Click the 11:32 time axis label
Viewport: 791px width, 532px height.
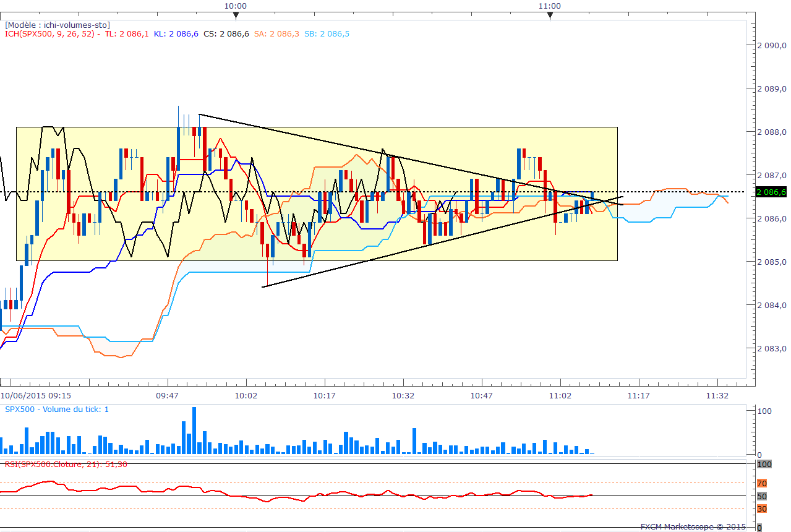(x=716, y=395)
